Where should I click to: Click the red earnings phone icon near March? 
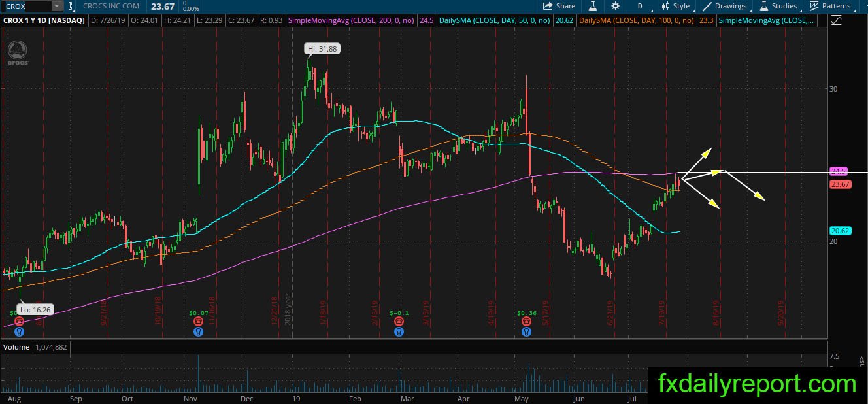click(x=399, y=322)
